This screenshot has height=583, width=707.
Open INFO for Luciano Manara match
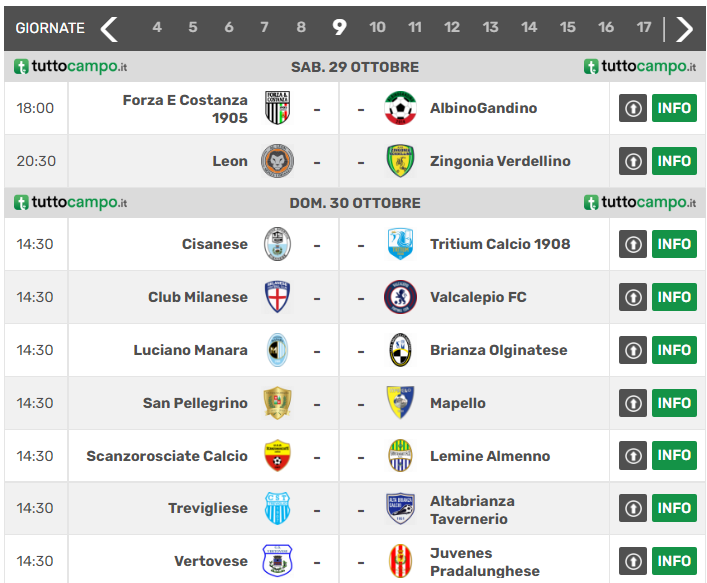[674, 350]
